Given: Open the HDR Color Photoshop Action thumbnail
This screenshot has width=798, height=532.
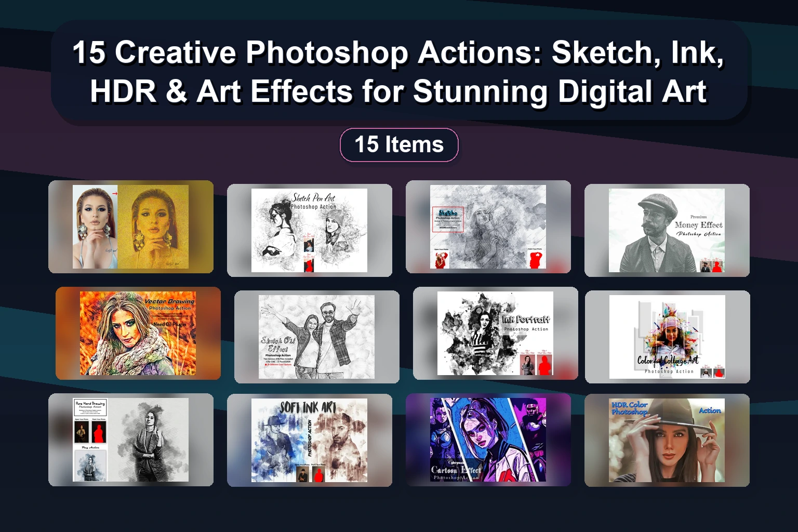Looking at the screenshot, I should point(667,440).
